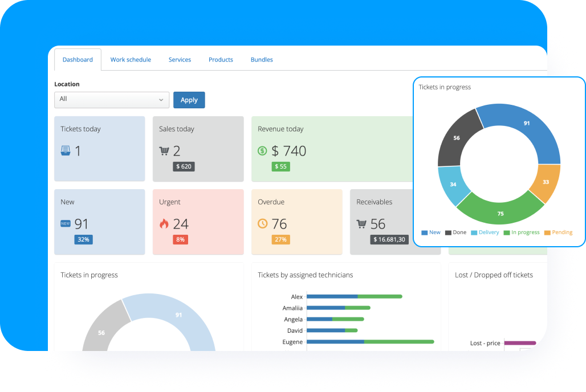Select the orange Pending color swatch in the legend
This screenshot has height=392, width=586.
tap(547, 232)
